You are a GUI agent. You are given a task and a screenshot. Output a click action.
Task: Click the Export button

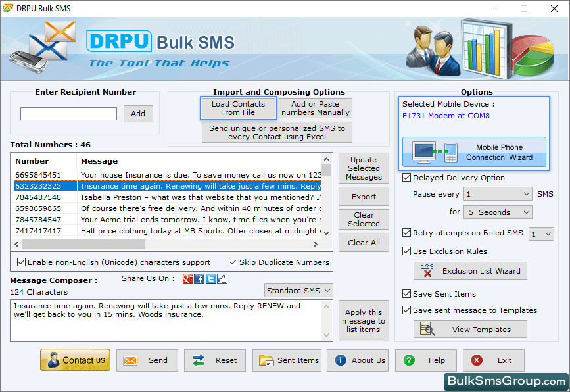tap(364, 197)
